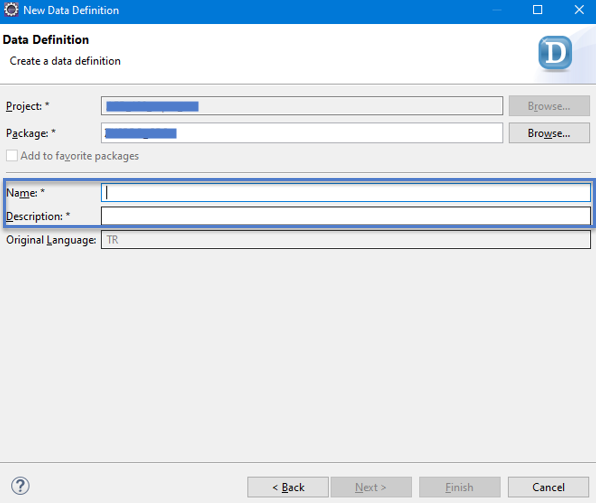596x503 pixels.
Task: Click the blue D data definition icon
Action: tap(555, 53)
